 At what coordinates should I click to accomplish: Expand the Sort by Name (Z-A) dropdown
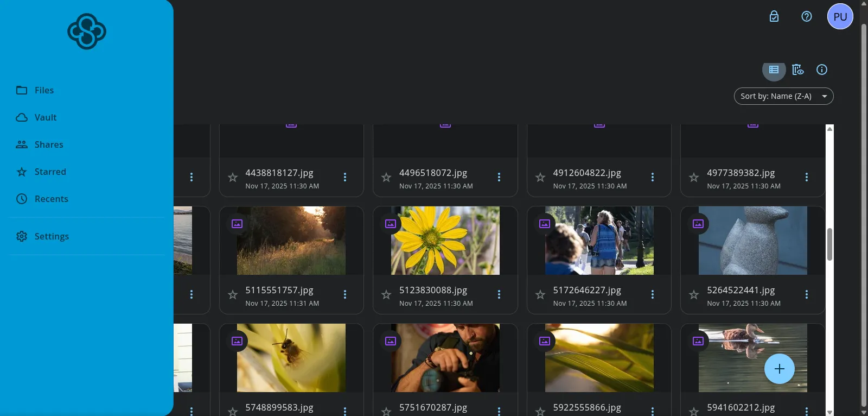[783, 96]
